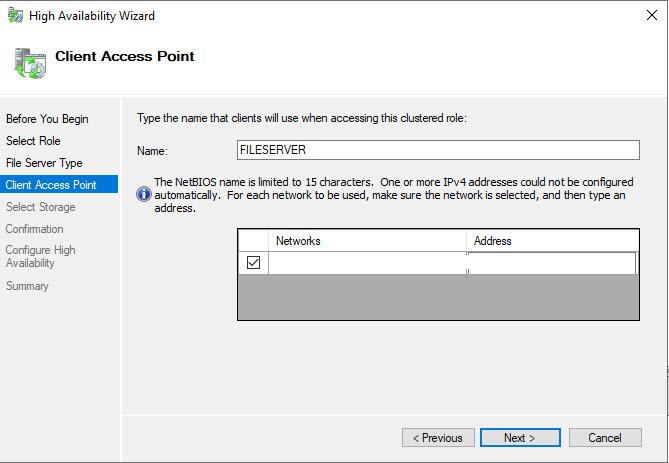Image resolution: width=669 pixels, height=463 pixels.
Task: Go back with the Previous button
Action: click(x=438, y=438)
